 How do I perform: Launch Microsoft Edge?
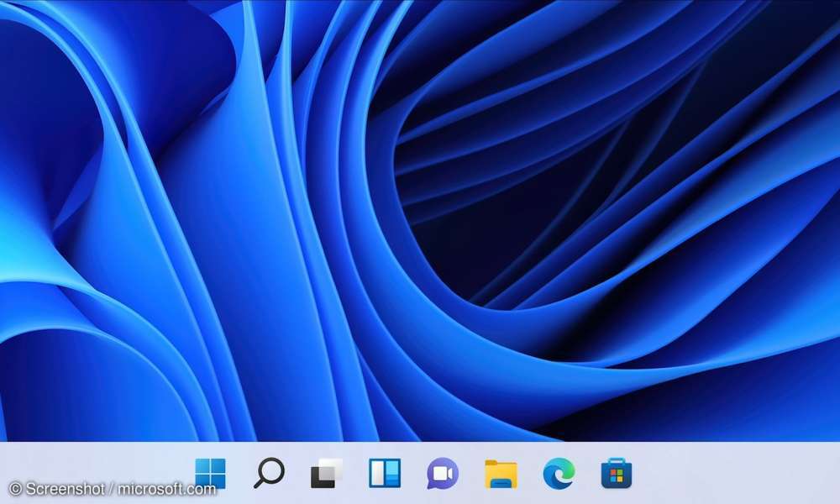click(x=557, y=475)
